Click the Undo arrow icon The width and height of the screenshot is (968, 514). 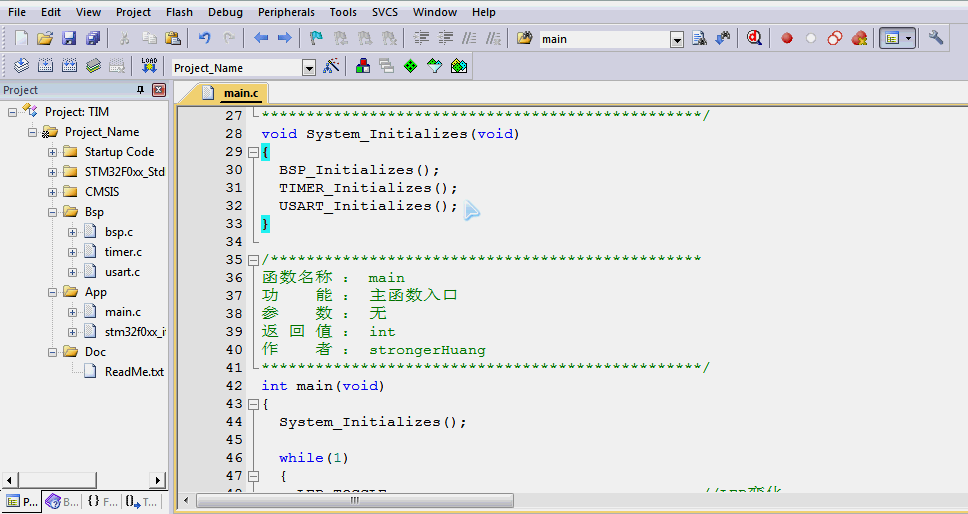point(204,38)
